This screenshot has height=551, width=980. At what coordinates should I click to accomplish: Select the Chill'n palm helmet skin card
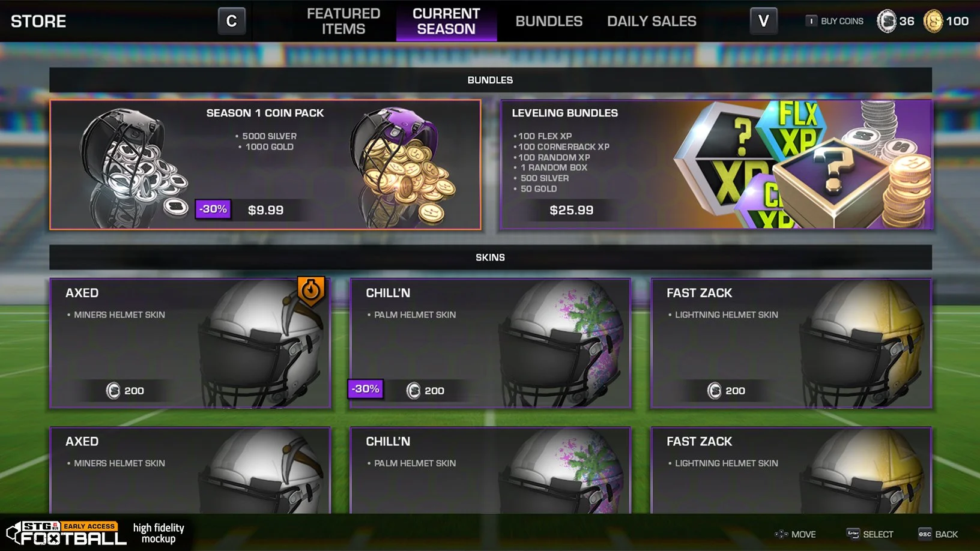coord(490,343)
